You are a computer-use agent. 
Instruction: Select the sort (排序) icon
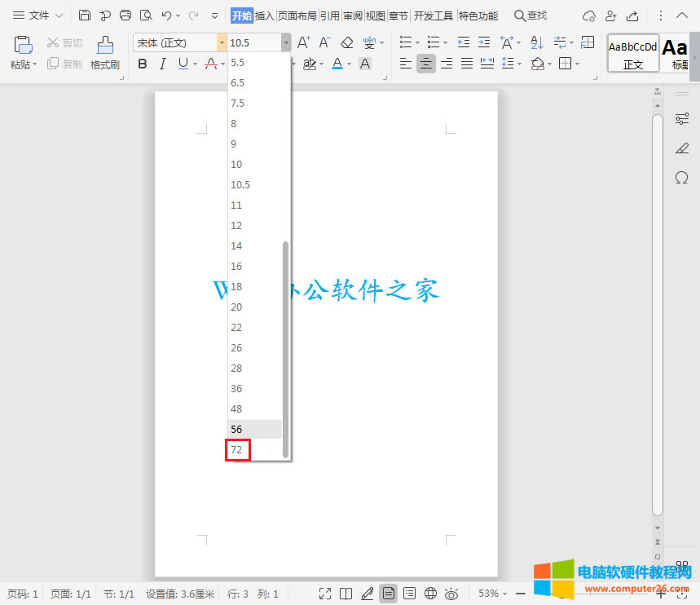536,43
